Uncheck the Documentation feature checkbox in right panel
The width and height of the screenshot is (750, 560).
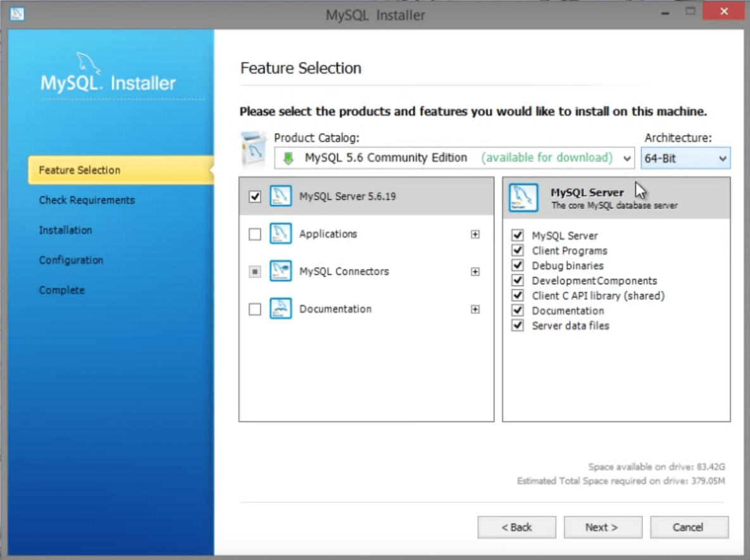[x=518, y=310]
